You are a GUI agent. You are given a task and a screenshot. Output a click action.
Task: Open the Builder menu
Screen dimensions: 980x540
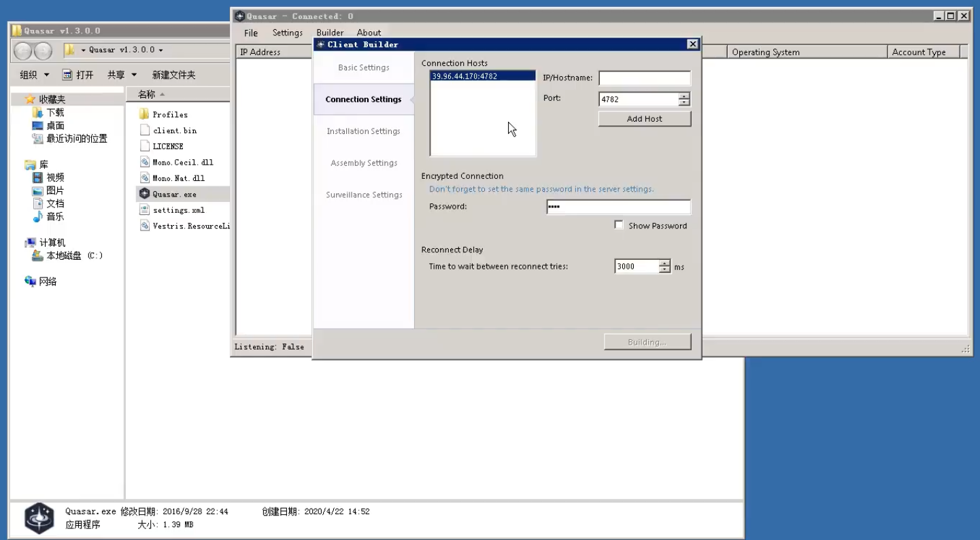330,33
